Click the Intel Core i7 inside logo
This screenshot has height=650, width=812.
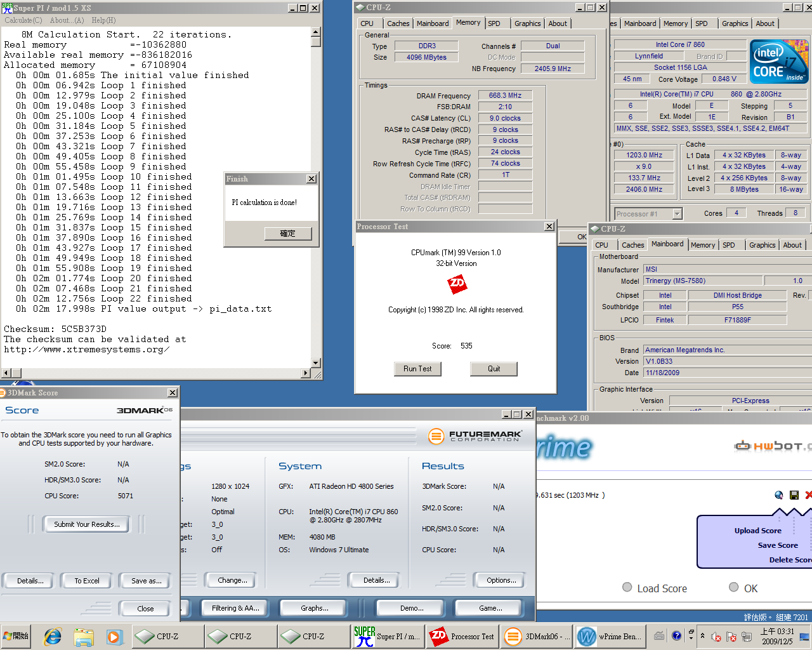click(779, 62)
